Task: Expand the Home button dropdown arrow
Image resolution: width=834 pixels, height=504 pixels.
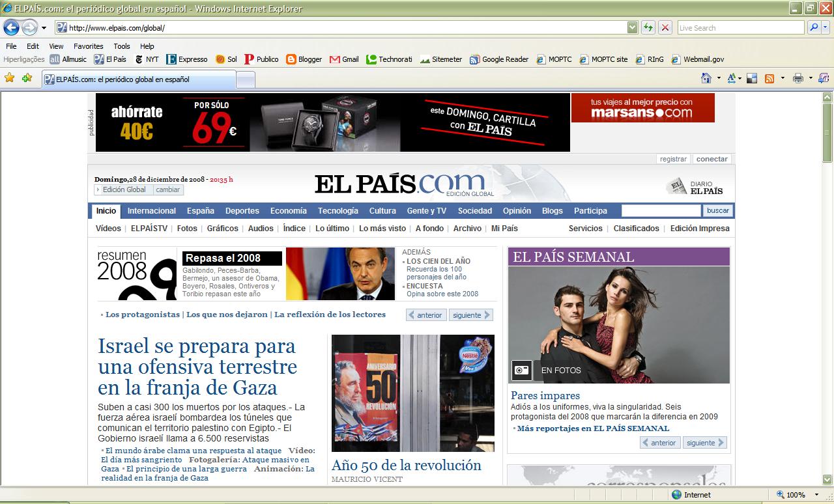Action: 719,78
